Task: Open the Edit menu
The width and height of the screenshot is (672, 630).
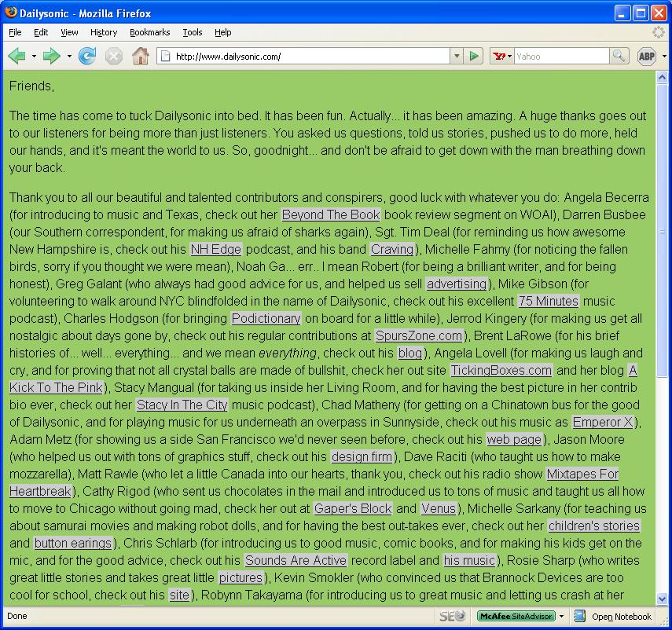Action: pyautogui.click(x=41, y=32)
